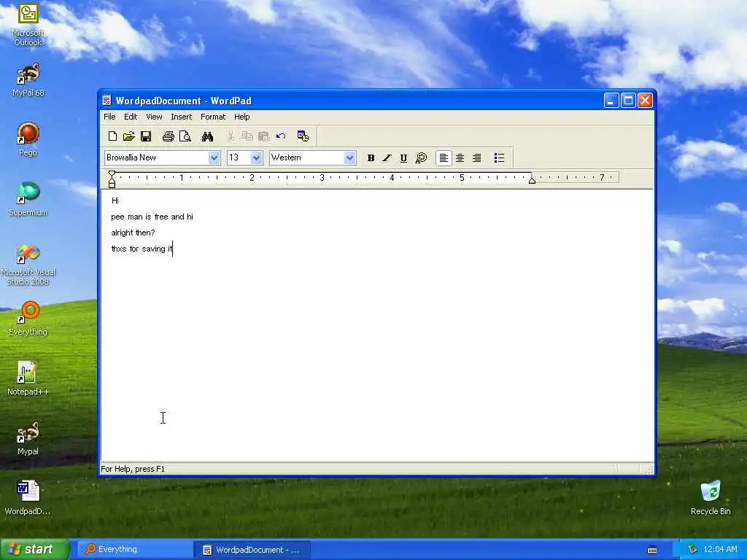The image size is (747, 560).
Task: Open the Start menu
Action: tap(34, 550)
